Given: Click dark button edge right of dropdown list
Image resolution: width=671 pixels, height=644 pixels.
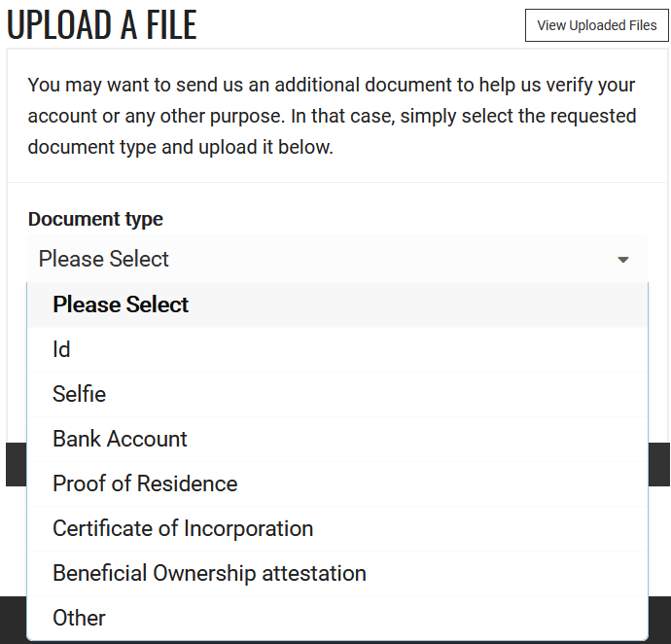Looking at the screenshot, I should coord(659,465).
